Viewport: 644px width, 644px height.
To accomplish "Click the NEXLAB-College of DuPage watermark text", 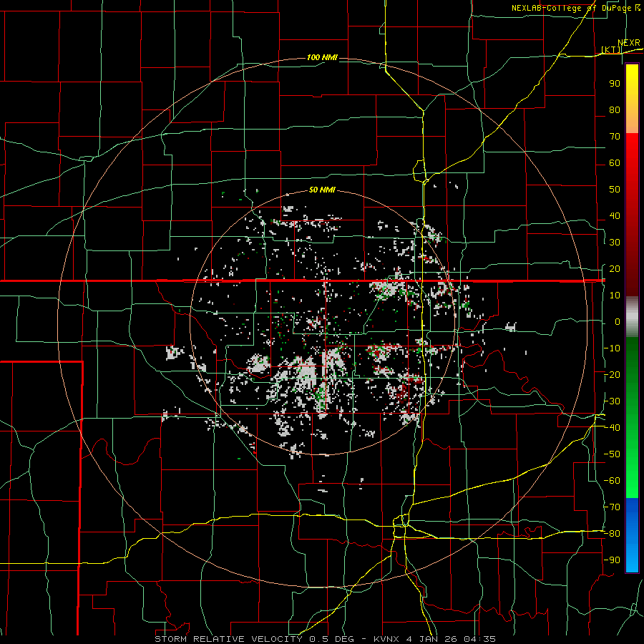I will tap(575, 8).
